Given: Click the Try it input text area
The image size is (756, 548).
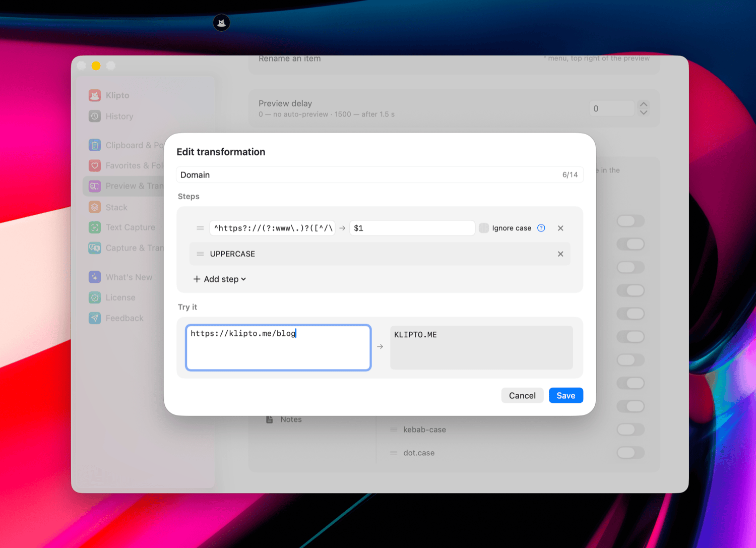Looking at the screenshot, I should pyautogui.click(x=278, y=347).
